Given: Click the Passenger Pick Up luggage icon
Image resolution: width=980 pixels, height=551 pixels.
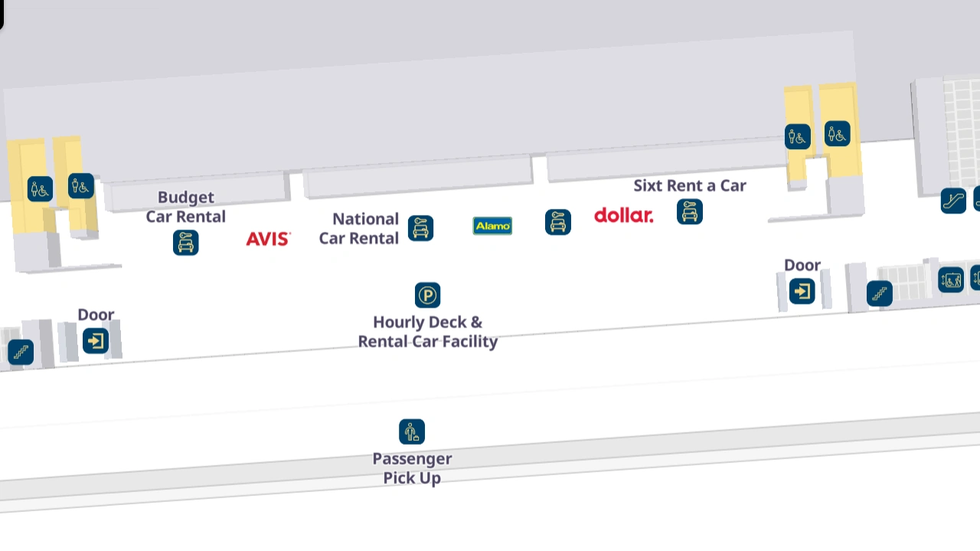Looking at the screenshot, I should (x=412, y=432).
